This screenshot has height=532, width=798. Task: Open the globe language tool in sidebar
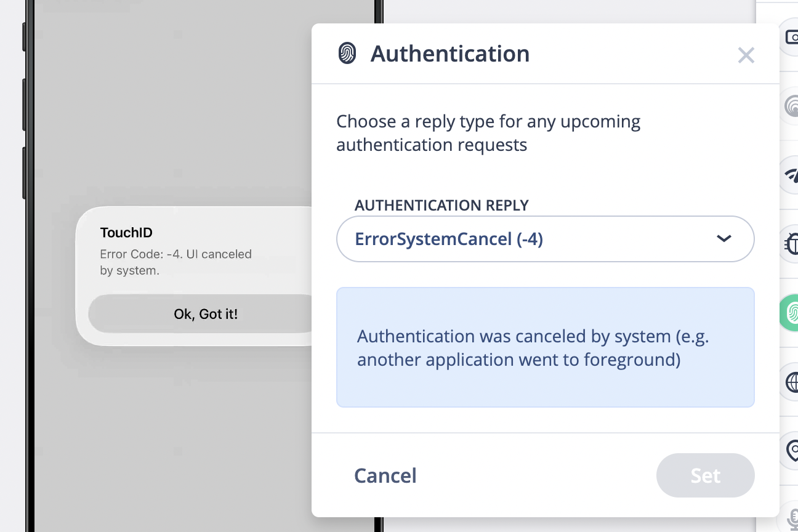[790, 382]
